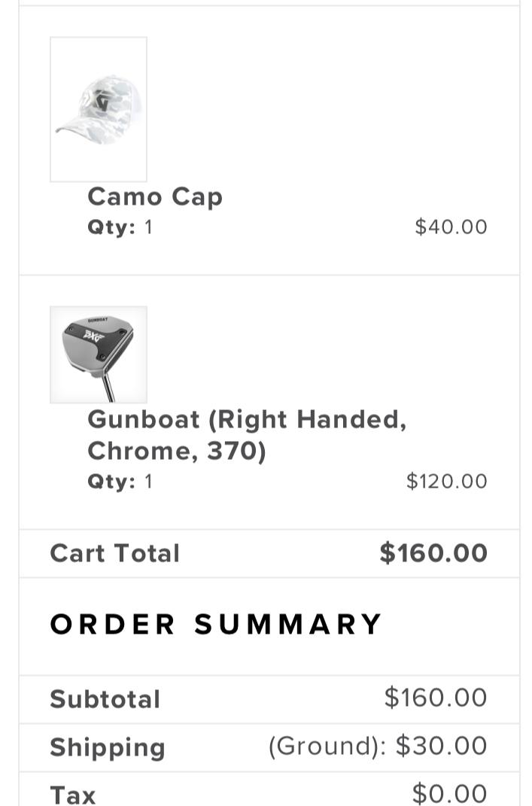Click the Camo Cap $40.00 price
This screenshot has width=532, height=806.
(x=451, y=227)
